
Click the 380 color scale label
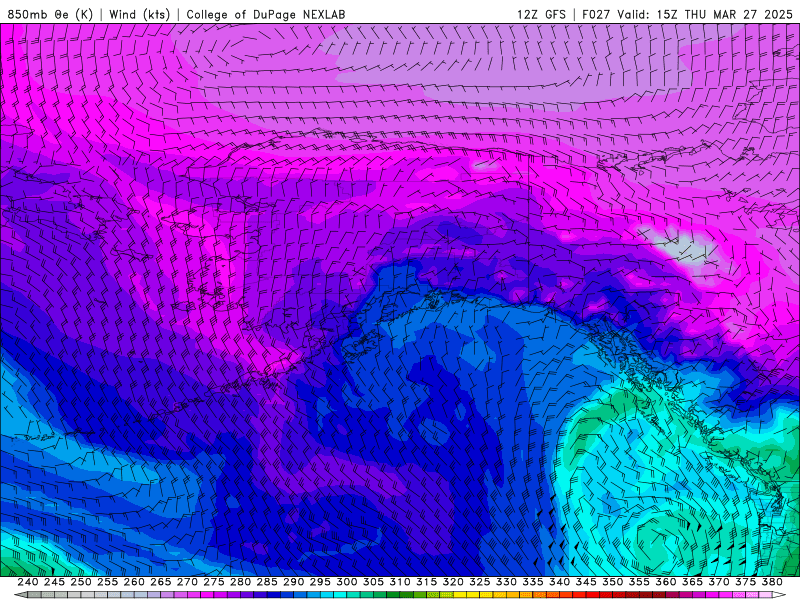(x=771, y=582)
